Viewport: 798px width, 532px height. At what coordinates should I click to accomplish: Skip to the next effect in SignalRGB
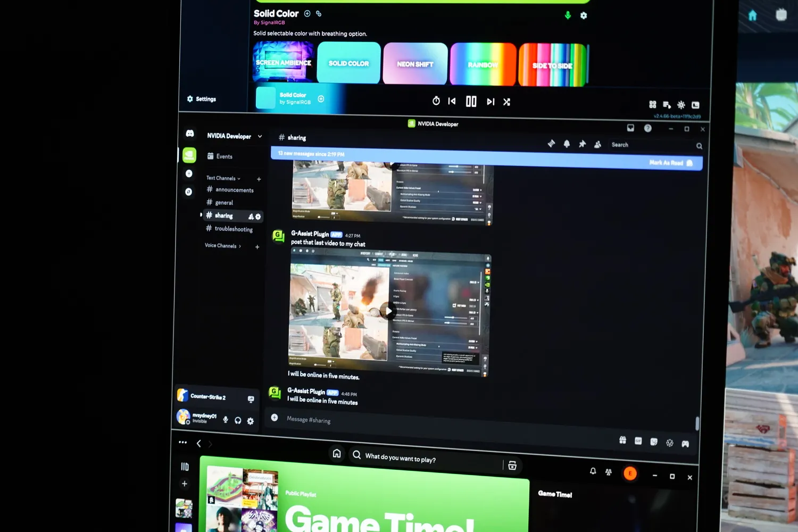tap(491, 102)
